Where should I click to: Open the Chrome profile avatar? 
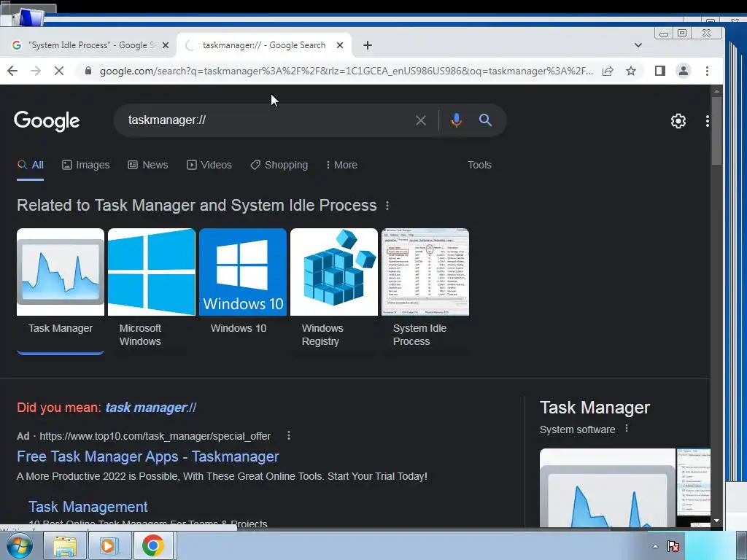coord(683,71)
